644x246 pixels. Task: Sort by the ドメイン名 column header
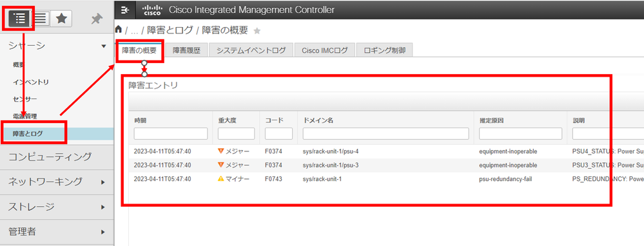tap(318, 121)
